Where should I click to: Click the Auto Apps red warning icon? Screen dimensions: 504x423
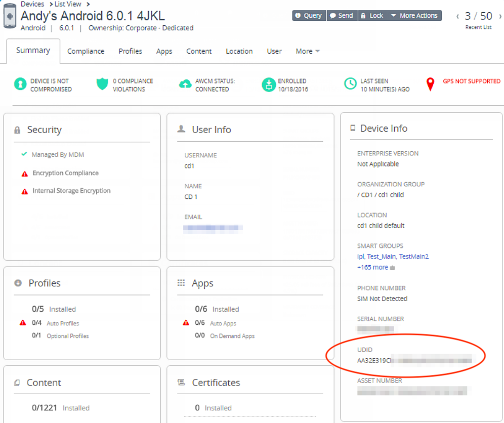pos(186,323)
